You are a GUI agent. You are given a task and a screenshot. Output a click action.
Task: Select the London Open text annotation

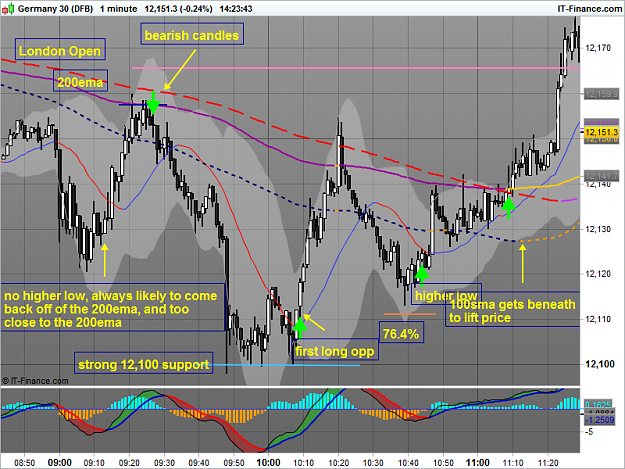[x=60, y=49]
